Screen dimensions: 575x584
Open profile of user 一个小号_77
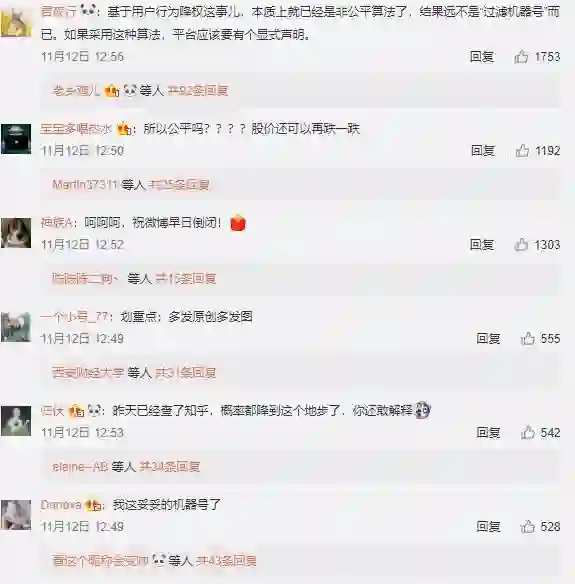74,317
